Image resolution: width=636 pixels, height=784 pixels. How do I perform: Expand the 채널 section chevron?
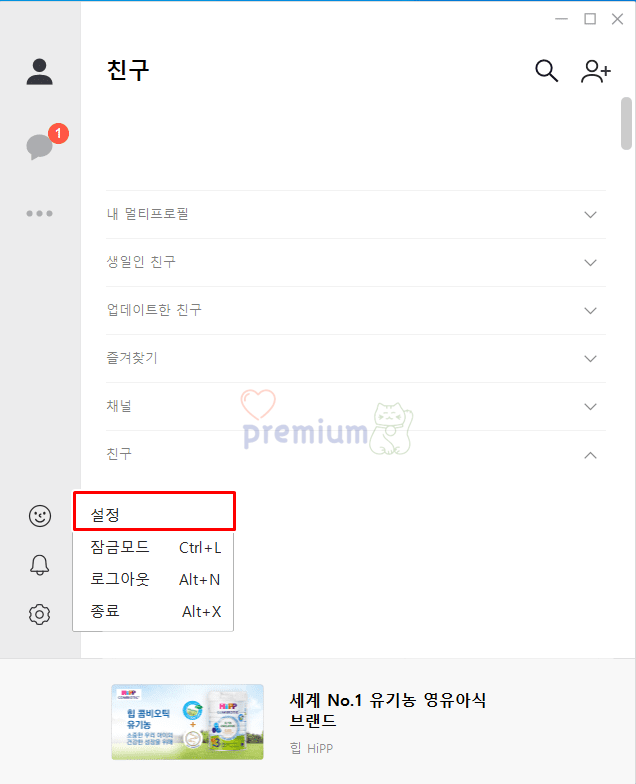coord(590,406)
